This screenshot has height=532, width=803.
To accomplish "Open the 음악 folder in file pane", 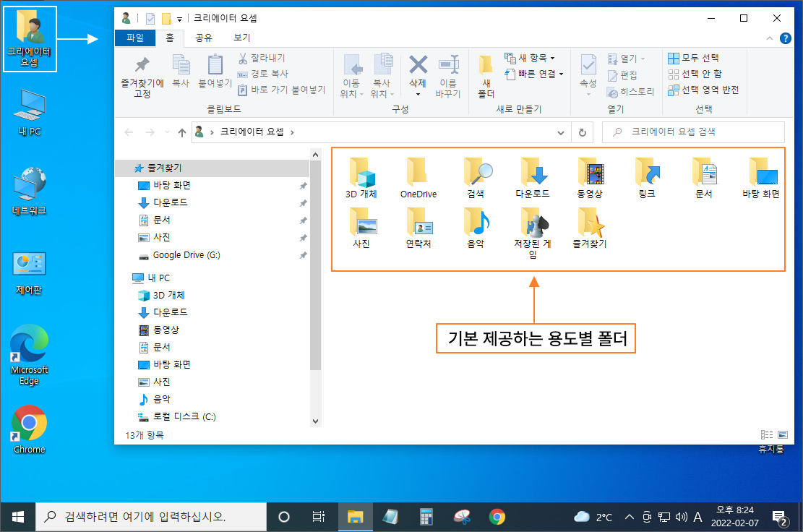I will tap(476, 228).
